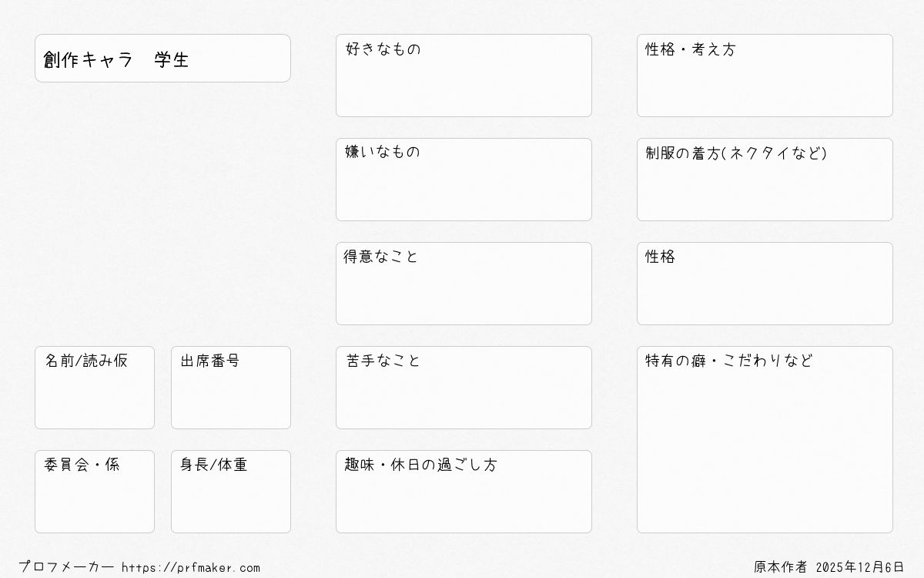The height and width of the screenshot is (578, 924).
Task: Click the 創作キャラ 学生 title box
Action: point(162,58)
